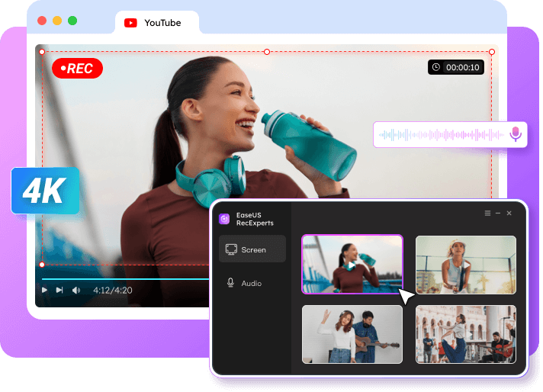Open the highlighted water bottle video thumbnail
The height and width of the screenshot is (392, 543).
(352, 265)
